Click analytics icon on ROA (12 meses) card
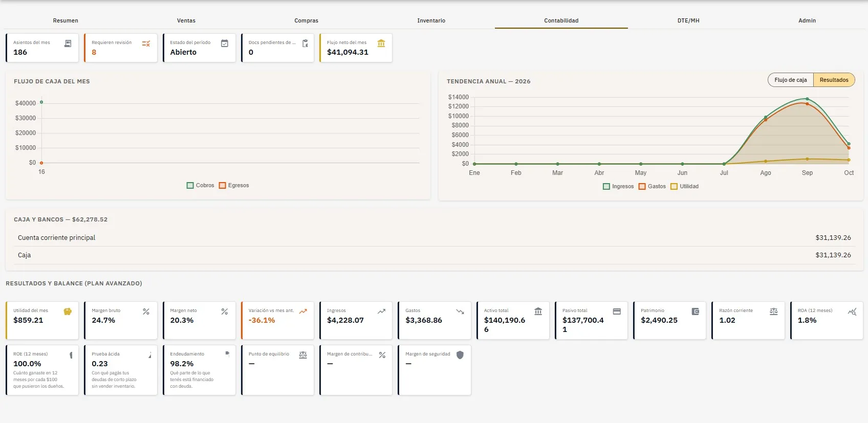The height and width of the screenshot is (423, 868). coord(852,311)
